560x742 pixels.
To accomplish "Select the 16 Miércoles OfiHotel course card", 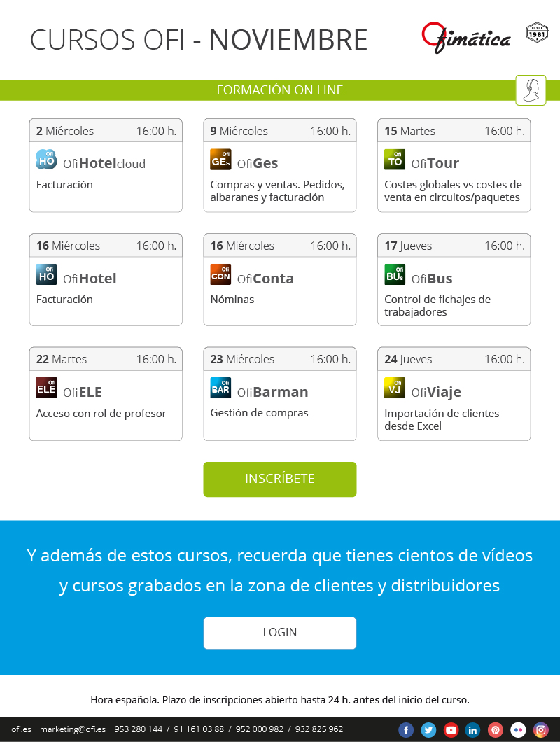I will [106, 279].
